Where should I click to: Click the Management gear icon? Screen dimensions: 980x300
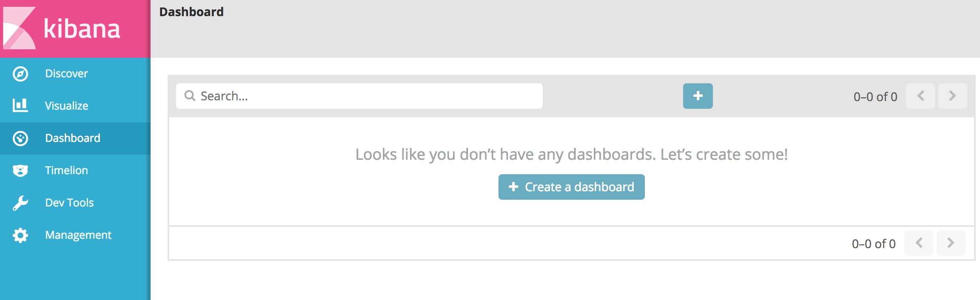pos(20,235)
